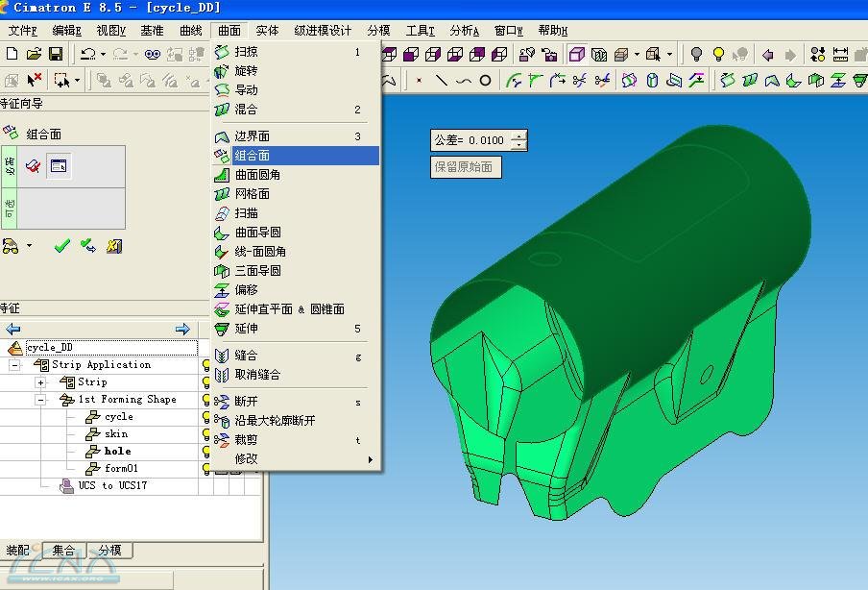Toggle visibility bulb for Strip Application
This screenshot has height=590, width=868.
[x=205, y=365]
